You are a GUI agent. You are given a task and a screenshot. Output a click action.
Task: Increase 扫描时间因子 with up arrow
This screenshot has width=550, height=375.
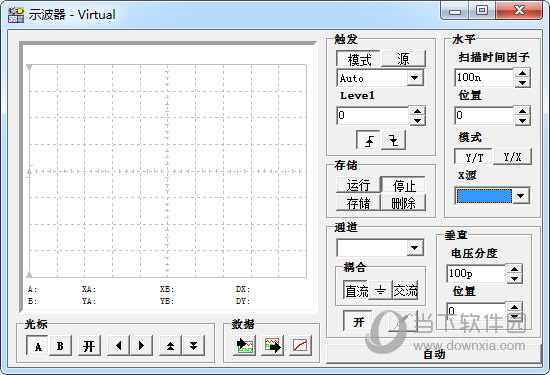tap(522, 73)
